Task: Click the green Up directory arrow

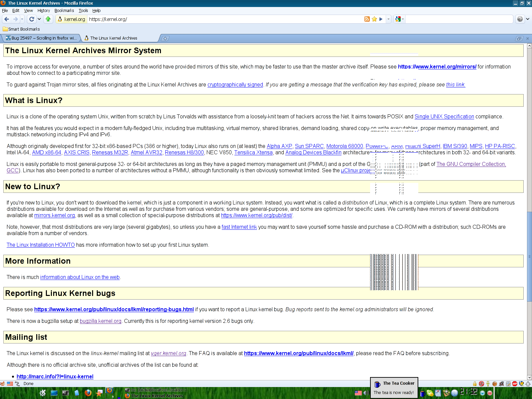Action: (48, 19)
